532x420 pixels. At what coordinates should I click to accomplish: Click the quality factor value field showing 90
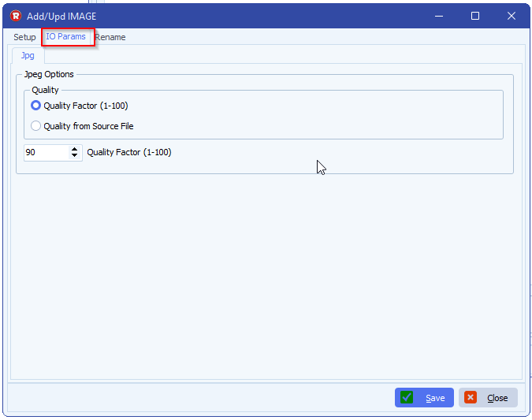tap(47, 152)
